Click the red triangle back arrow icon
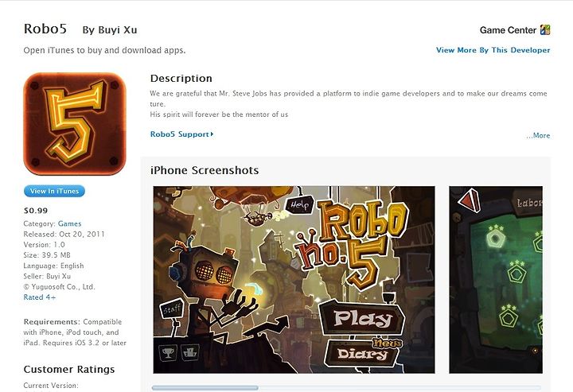 coord(470,200)
